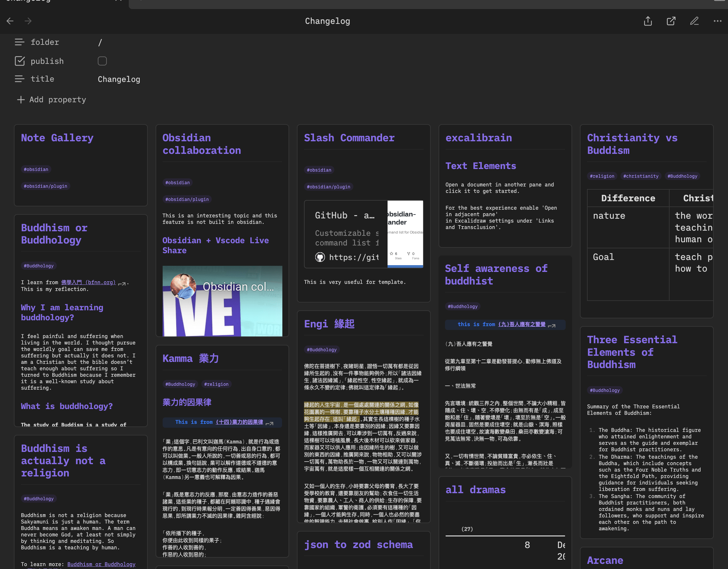The image size is (728, 569).
Task: Open the Engi 緣起 note title
Action: 329,324
